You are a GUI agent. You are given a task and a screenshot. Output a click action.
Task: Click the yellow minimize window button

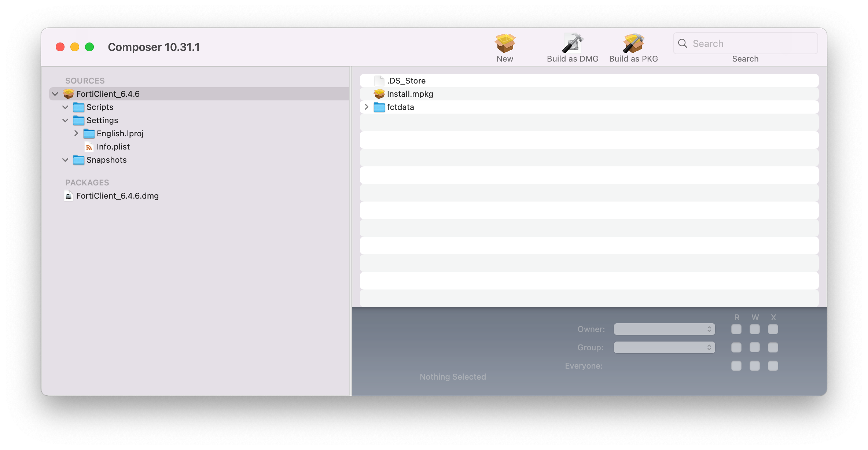click(x=75, y=47)
